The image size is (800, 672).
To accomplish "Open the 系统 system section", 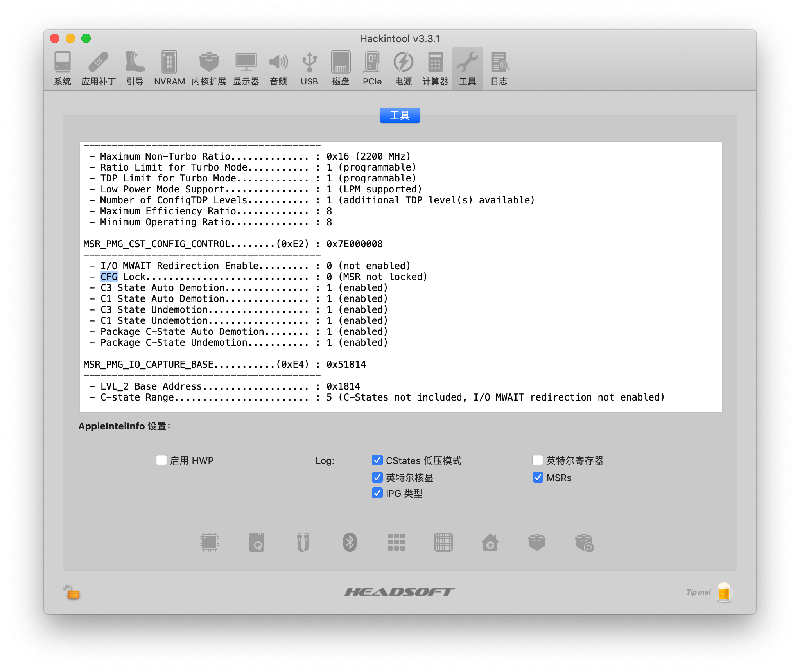I will pos(62,68).
